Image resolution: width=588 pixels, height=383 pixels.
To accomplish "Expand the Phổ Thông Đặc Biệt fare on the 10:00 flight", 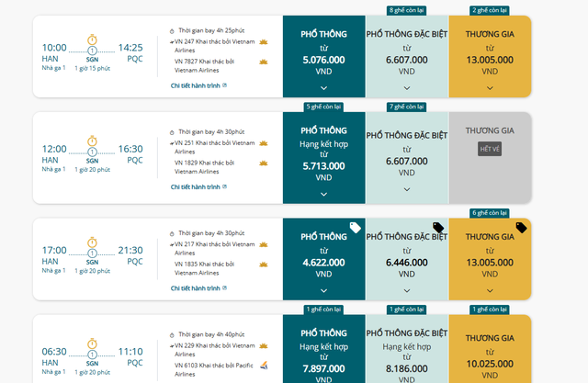I will click(x=407, y=88).
